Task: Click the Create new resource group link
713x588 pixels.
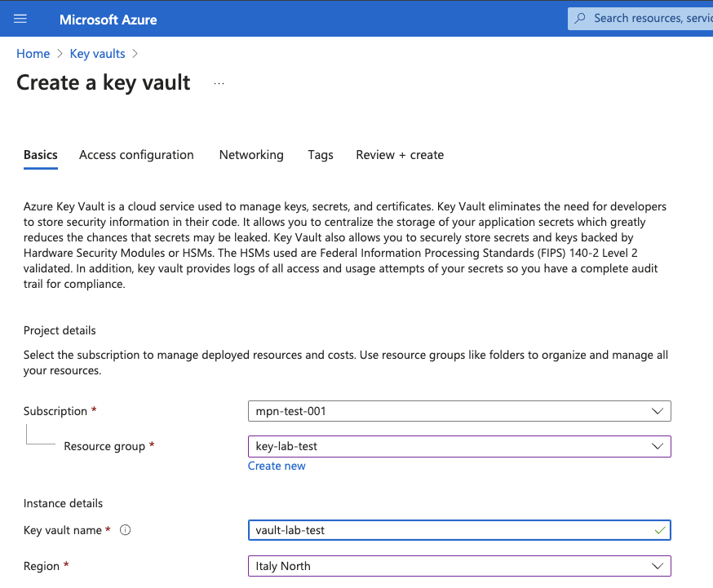Action: click(x=277, y=466)
